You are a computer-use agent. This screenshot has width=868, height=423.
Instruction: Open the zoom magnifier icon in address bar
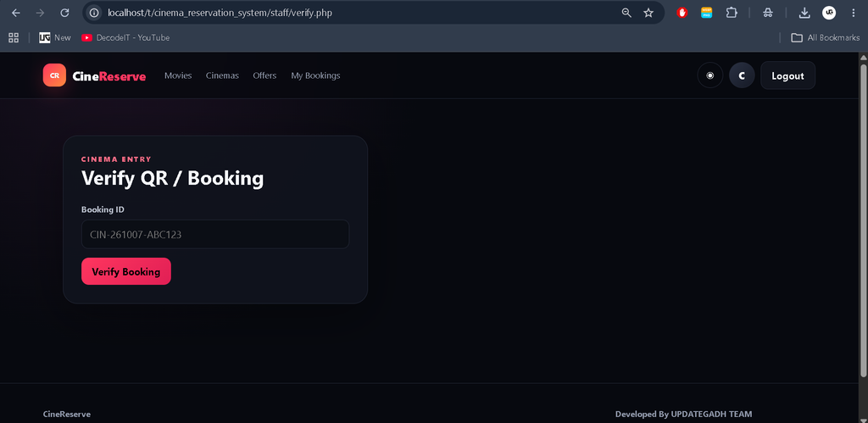click(626, 13)
